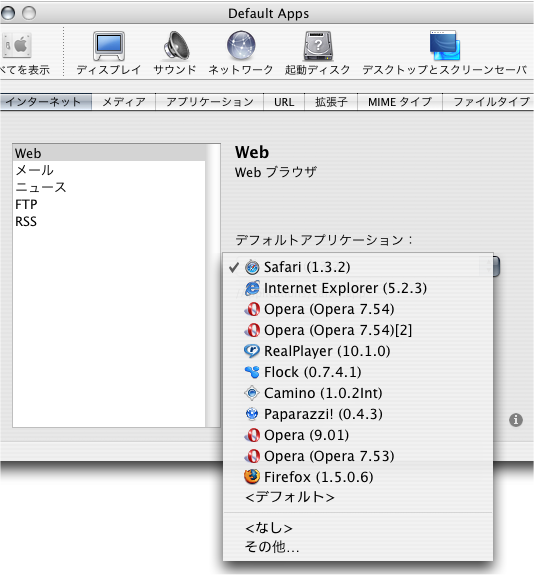Select ニュース in the category list
This screenshot has width=534, height=575.
click(x=109, y=187)
